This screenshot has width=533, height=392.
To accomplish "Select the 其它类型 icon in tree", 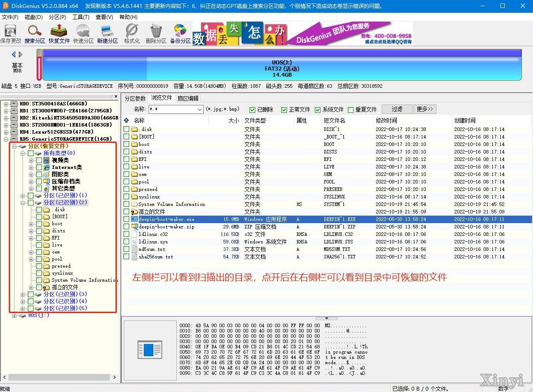I will [x=46, y=188].
